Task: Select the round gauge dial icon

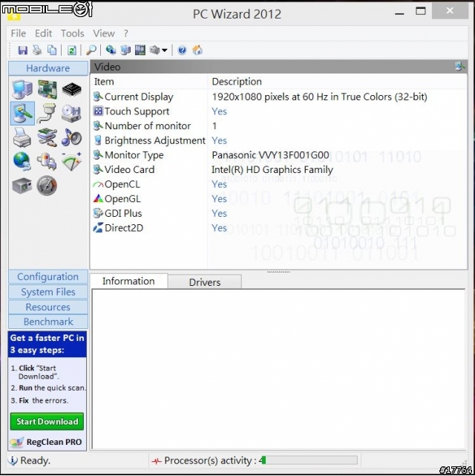Action: coord(47,186)
